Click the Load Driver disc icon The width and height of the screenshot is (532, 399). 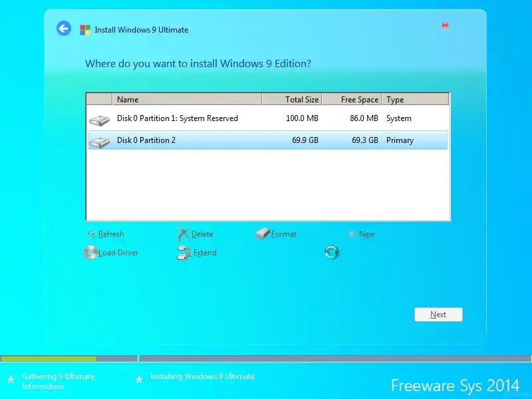point(90,253)
